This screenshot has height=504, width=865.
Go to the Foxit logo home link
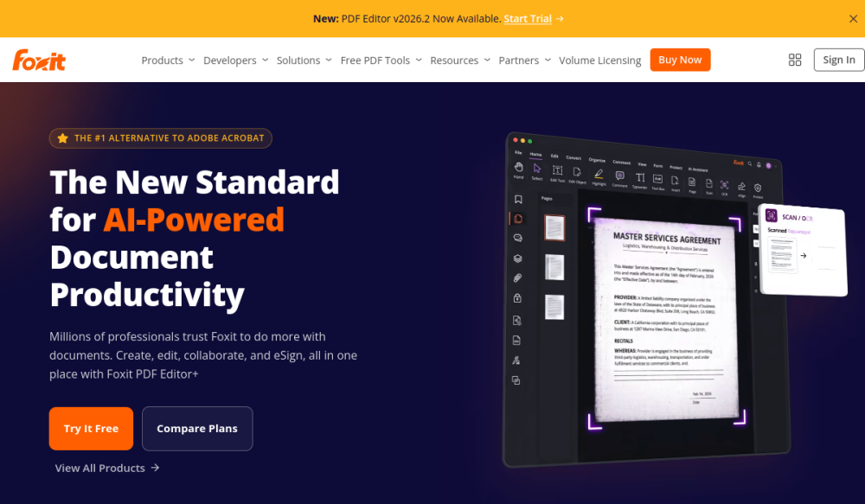[39, 61]
